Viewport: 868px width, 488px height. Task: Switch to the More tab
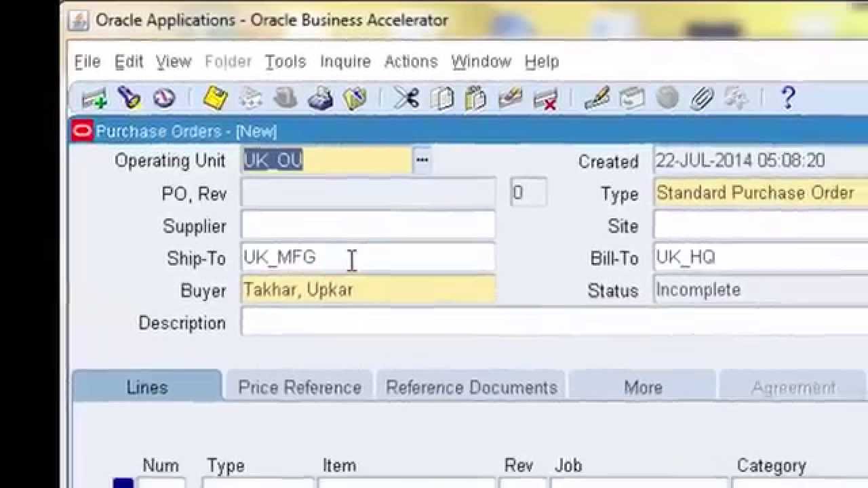[643, 387]
